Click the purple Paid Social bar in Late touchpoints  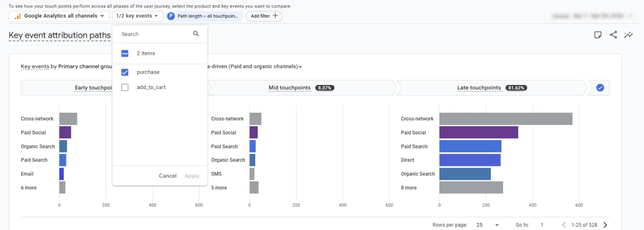point(479,132)
